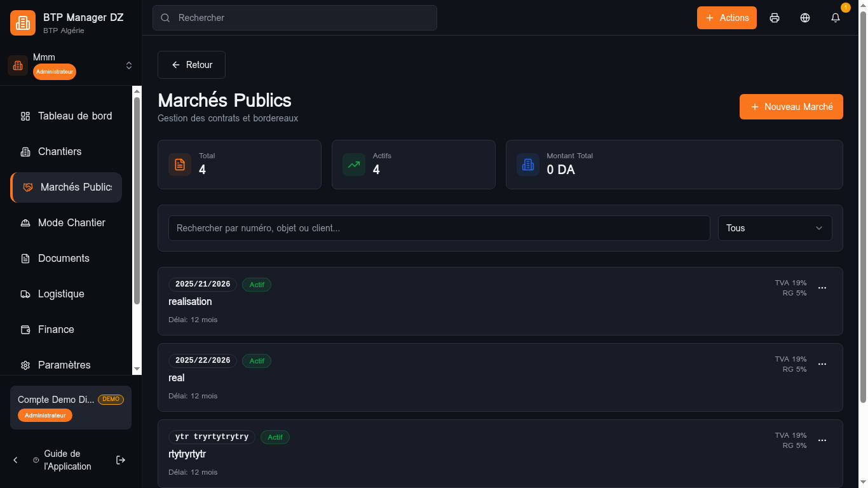Open the Chantiers section in sidebar
Screen dimensions: 868x488
(x=59, y=151)
